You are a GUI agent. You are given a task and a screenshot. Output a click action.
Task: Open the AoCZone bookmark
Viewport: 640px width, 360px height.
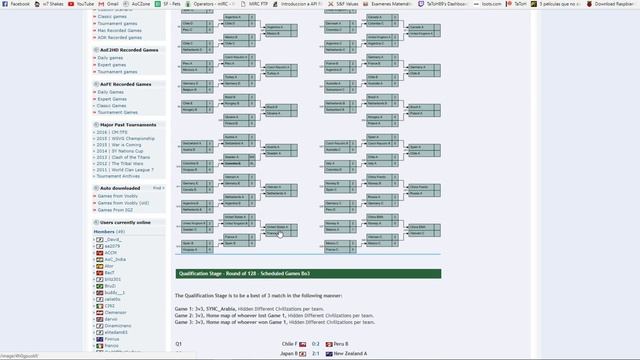(137, 4)
